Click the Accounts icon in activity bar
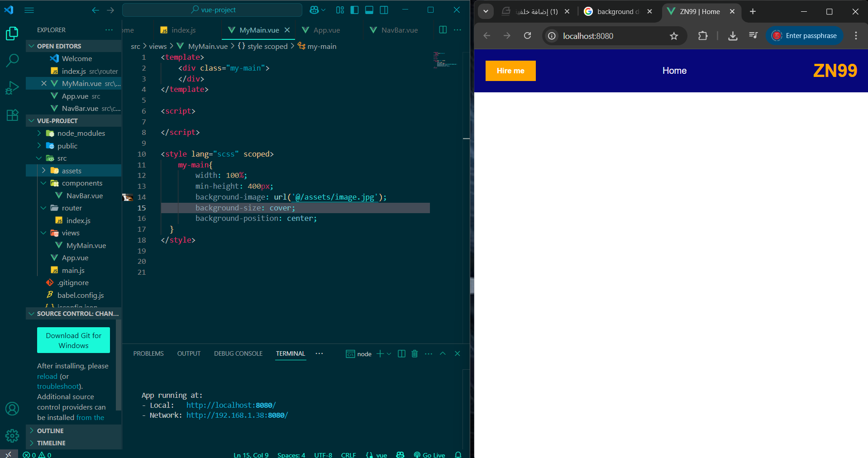This screenshot has height=458, width=868. point(12,409)
